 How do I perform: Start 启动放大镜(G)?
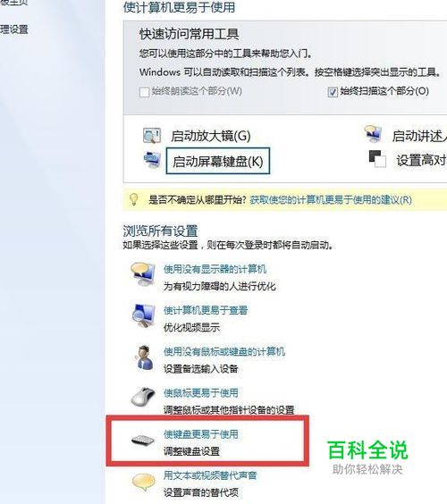pyautogui.click(x=211, y=136)
